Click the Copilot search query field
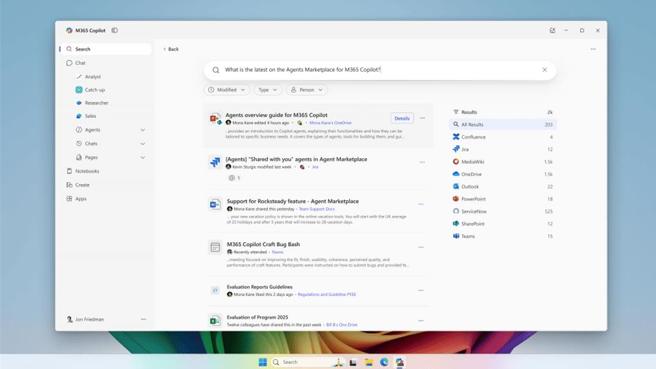Image resolution: width=656 pixels, height=369 pixels. (380, 70)
